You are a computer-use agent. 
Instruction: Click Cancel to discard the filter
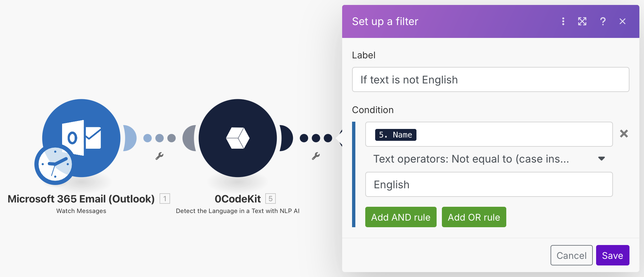tap(571, 255)
